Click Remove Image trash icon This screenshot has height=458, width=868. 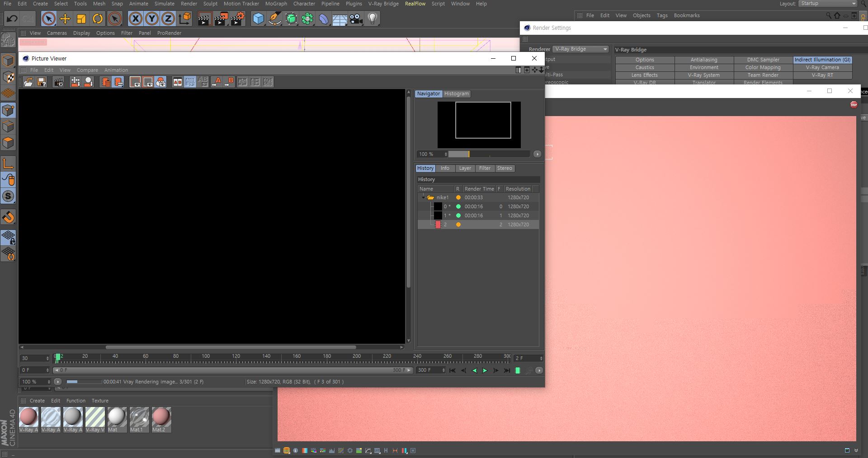(105, 82)
